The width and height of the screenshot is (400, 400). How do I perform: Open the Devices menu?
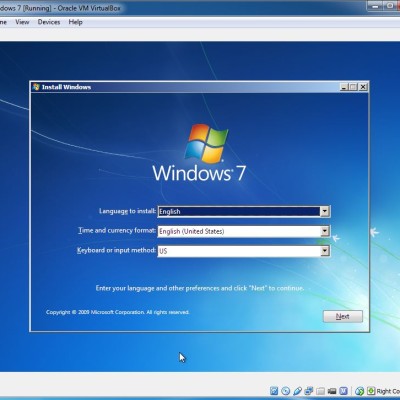pos(49,22)
